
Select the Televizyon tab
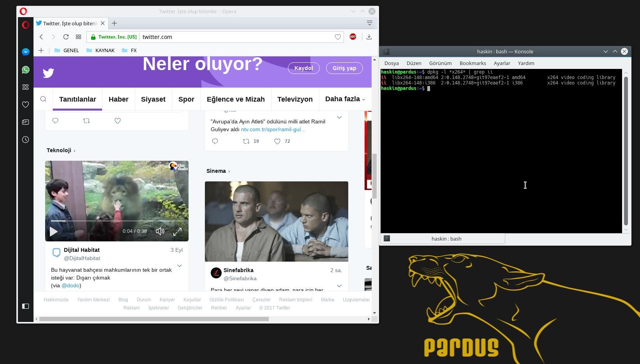click(x=295, y=99)
